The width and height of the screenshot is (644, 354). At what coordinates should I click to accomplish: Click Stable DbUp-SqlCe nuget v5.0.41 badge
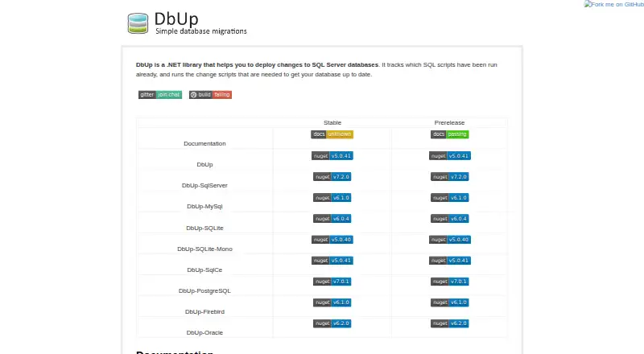click(x=332, y=261)
